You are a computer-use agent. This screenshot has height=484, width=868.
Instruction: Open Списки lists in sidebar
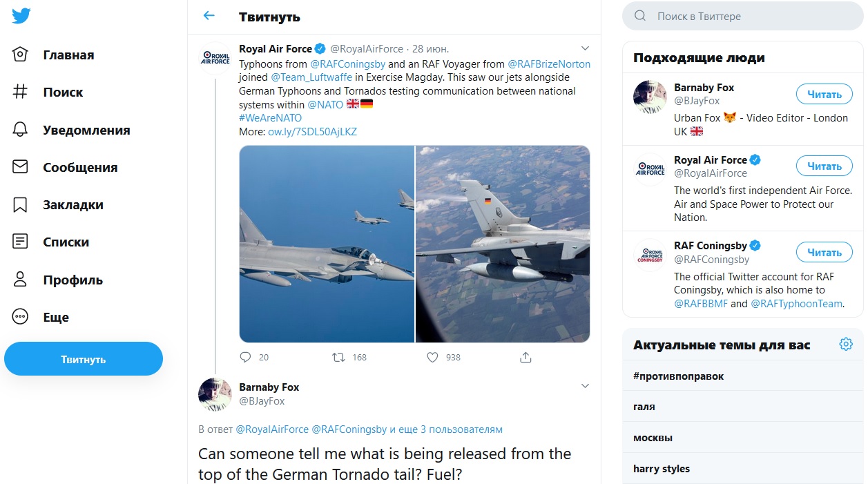pyautogui.click(x=66, y=242)
